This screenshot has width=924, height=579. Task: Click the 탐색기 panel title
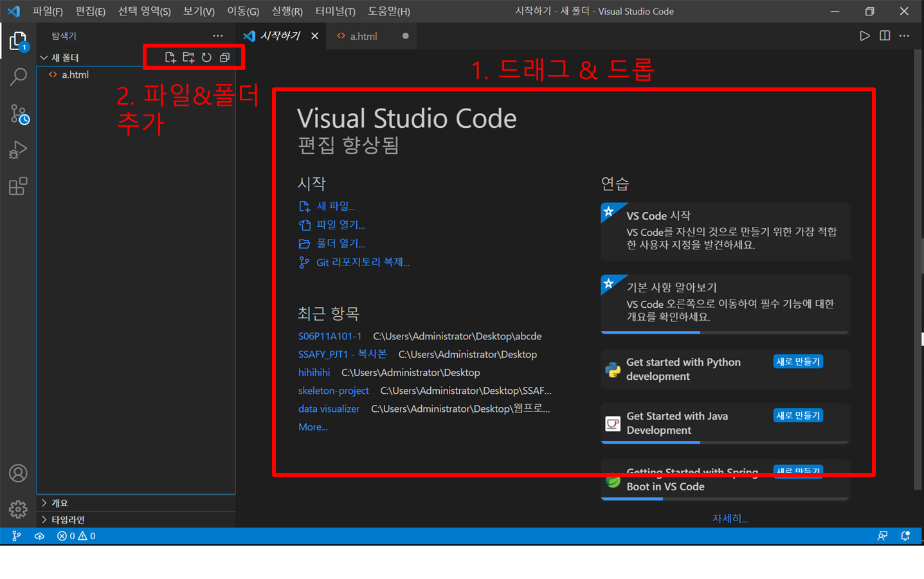(x=64, y=36)
